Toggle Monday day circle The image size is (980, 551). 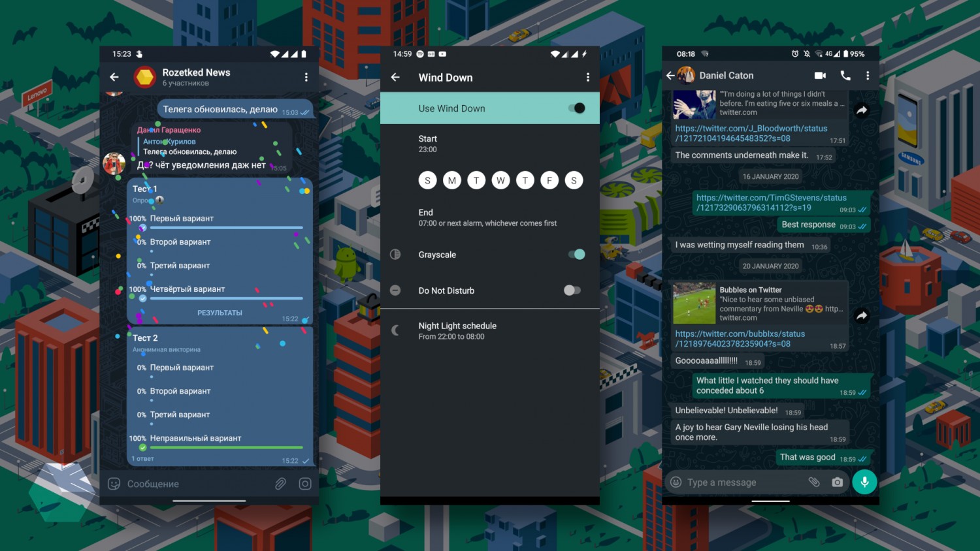(x=452, y=181)
